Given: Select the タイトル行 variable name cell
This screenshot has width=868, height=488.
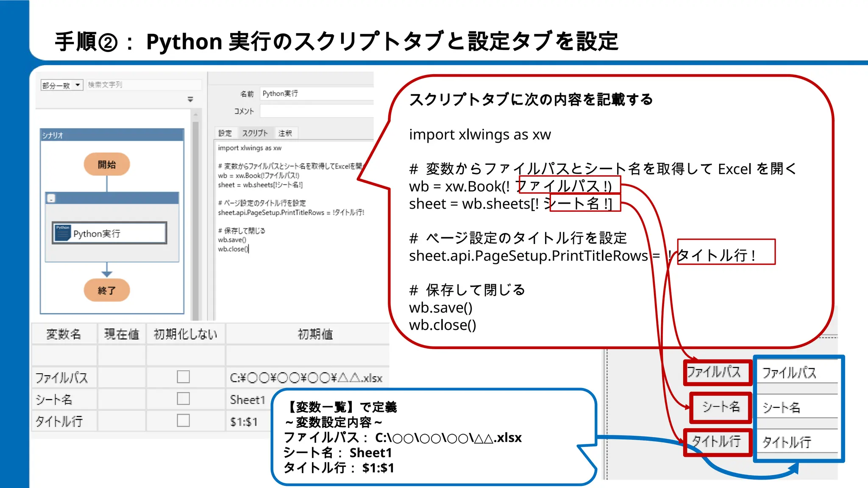Looking at the screenshot, I should (64, 421).
